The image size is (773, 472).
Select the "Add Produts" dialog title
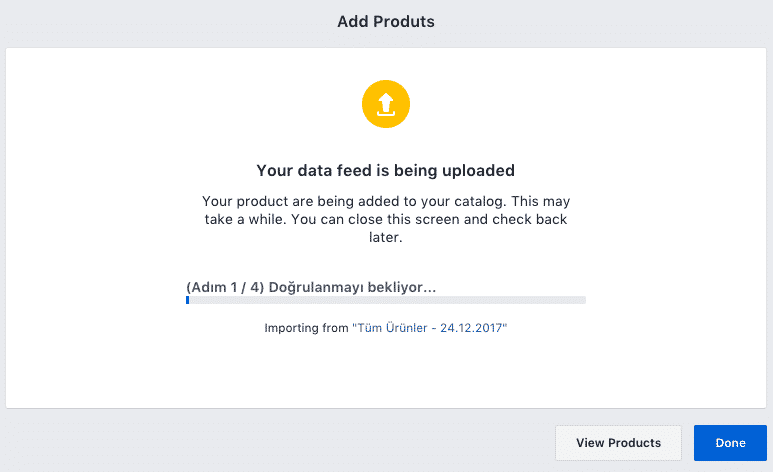386,22
